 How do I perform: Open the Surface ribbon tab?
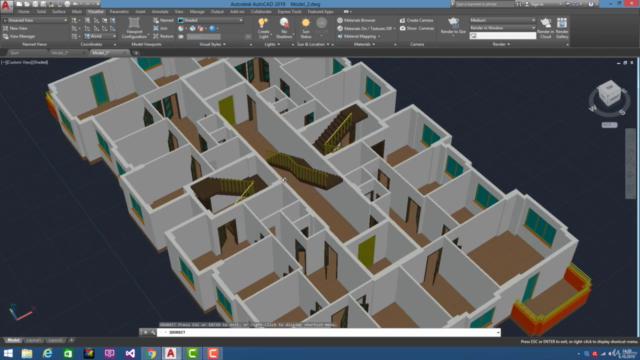[59, 12]
